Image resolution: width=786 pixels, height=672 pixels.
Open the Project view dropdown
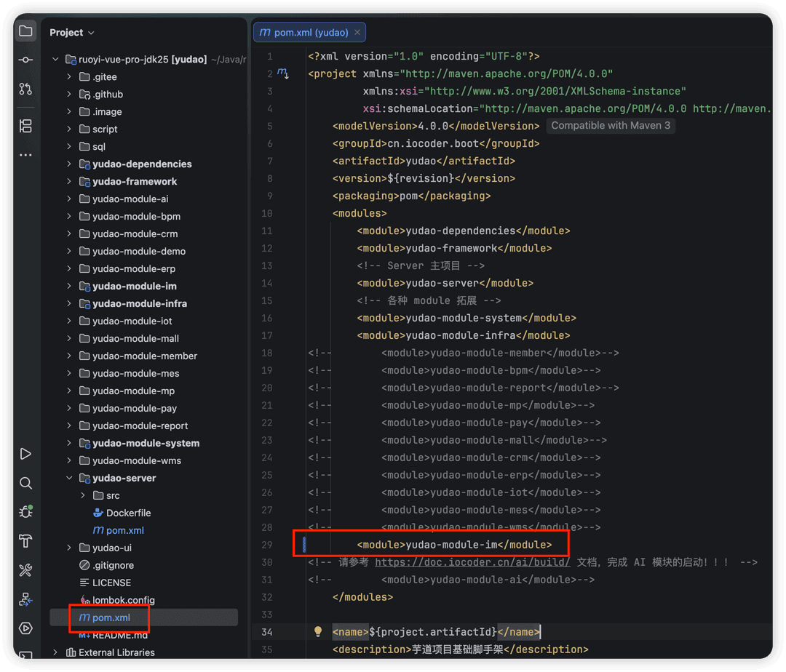(x=71, y=33)
